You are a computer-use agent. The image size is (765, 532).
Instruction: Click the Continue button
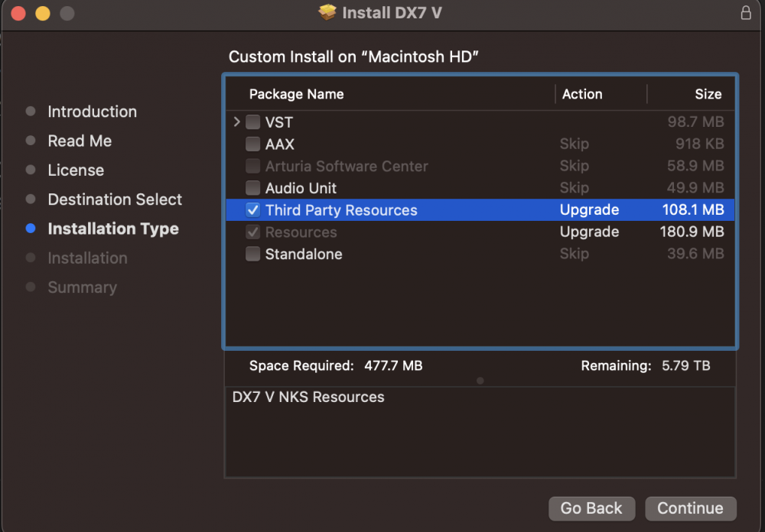point(690,508)
